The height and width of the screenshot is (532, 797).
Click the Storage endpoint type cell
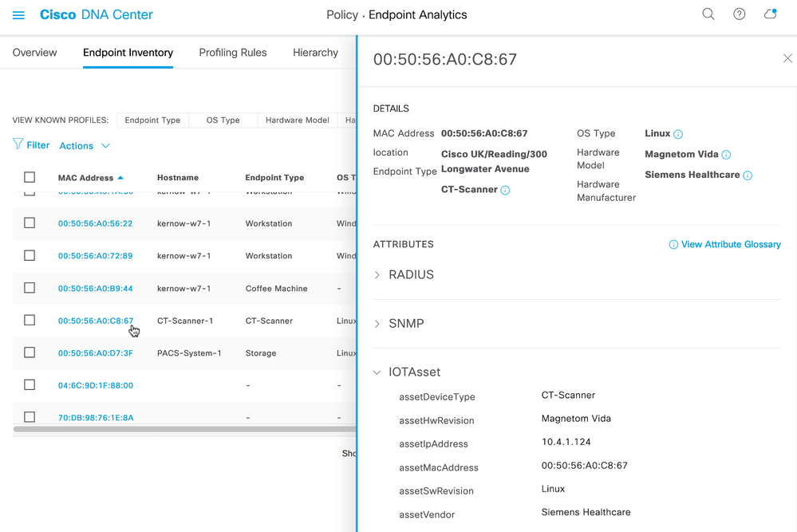(x=261, y=353)
